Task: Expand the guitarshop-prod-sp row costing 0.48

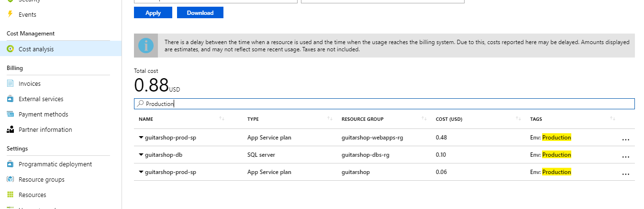Action: [141, 138]
